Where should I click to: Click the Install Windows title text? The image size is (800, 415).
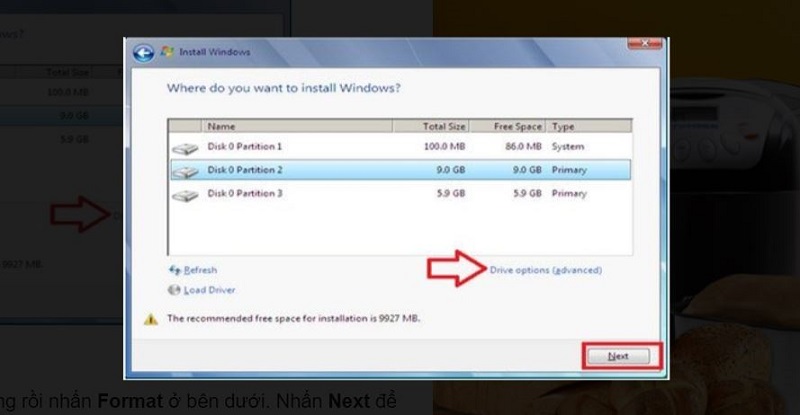(x=215, y=52)
